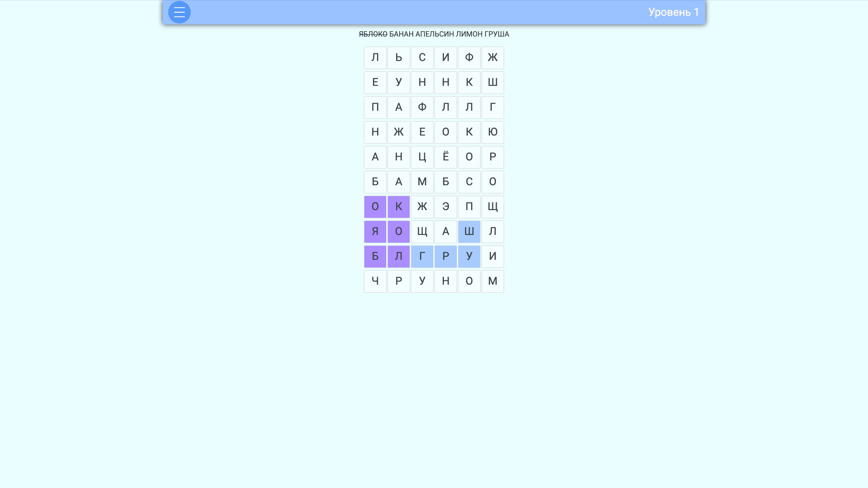Click the letter М in the bottom-right corner

pos(492,281)
